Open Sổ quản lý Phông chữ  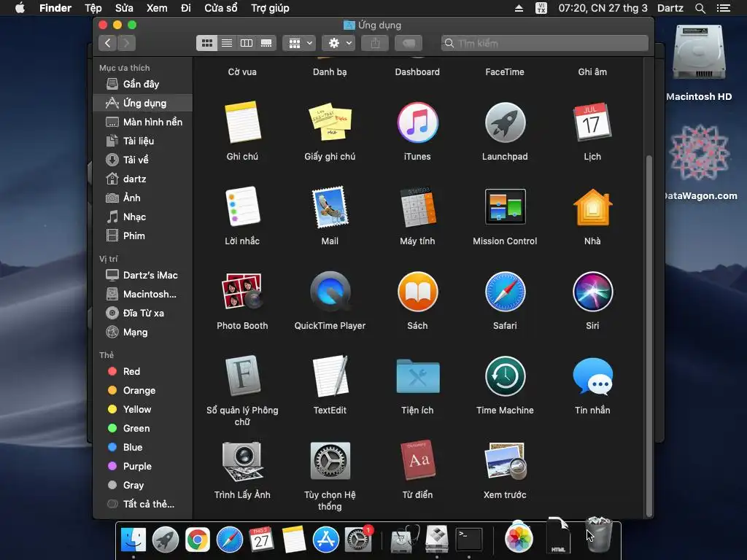(242, 376)
